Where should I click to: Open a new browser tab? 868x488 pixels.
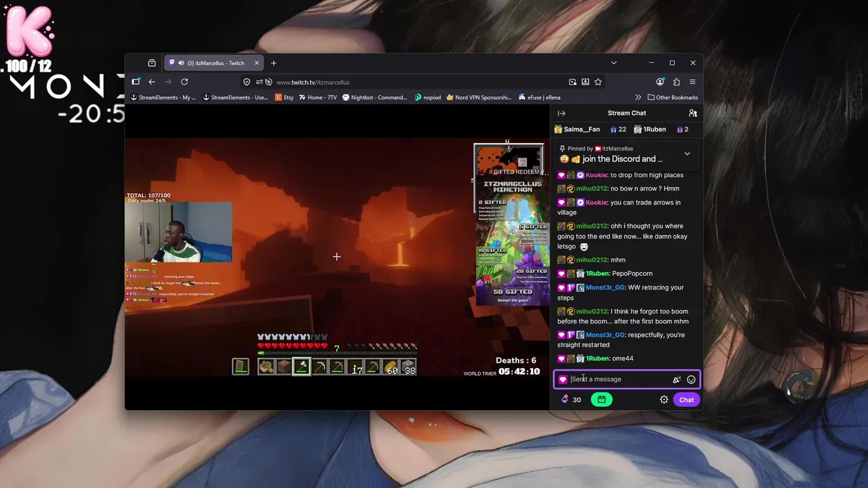tap(273, 63)
